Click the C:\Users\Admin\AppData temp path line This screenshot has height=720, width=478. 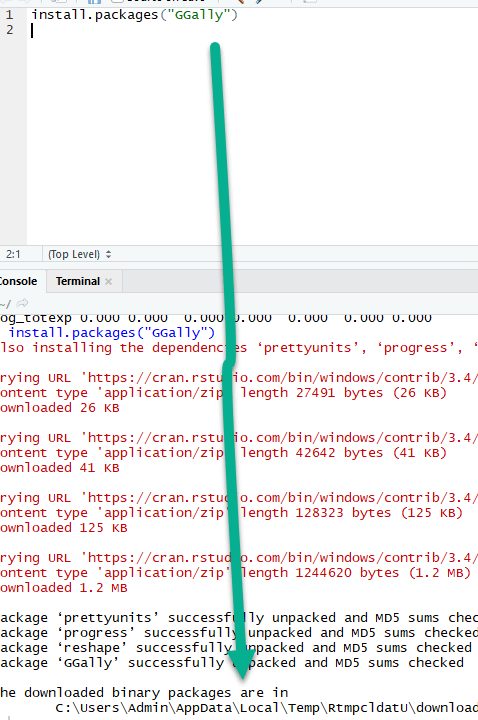266,708
